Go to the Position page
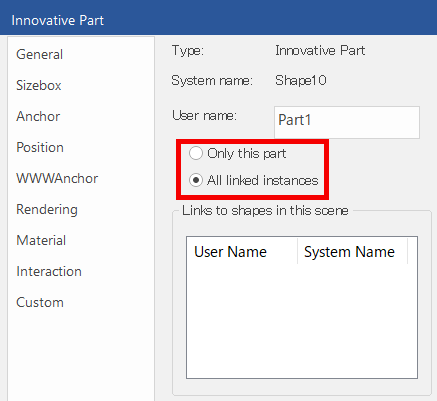The image size is (437, 401). (x=40, y=147)
